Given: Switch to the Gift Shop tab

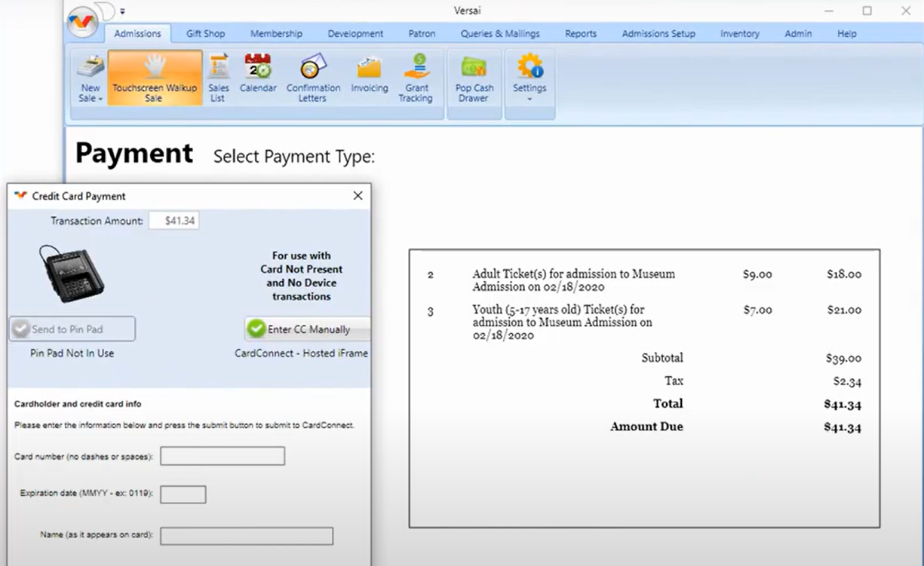Looking at the screenshot, I should coord(205,33).
